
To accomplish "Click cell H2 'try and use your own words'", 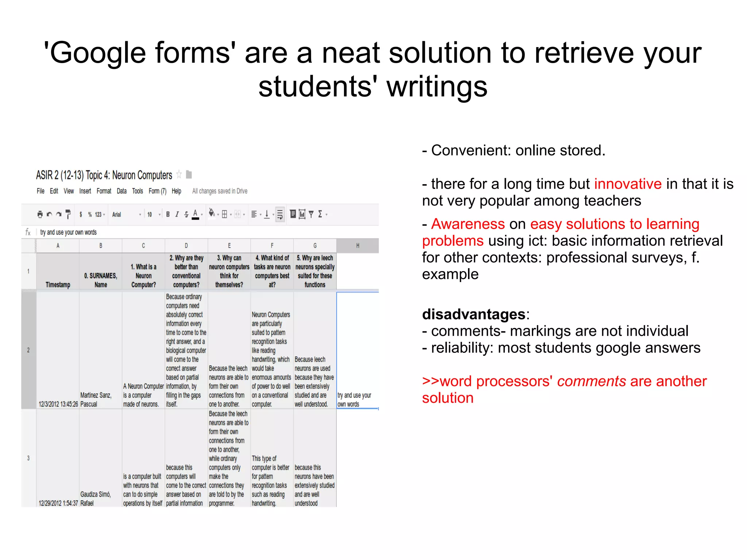I will pos(357,350).
